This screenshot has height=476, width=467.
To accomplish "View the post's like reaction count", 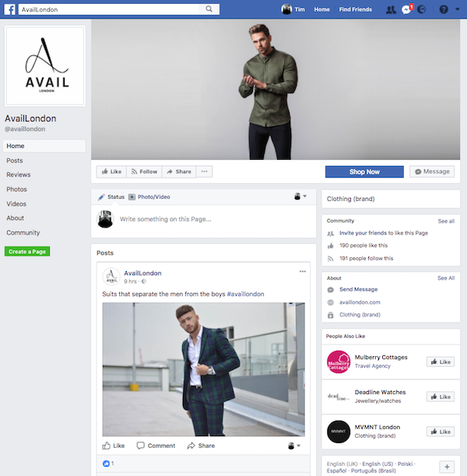I will (x=108, y=464).
